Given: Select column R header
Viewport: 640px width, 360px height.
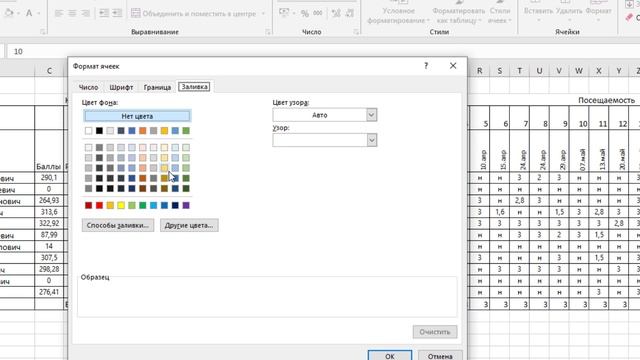Looking at the screenshot, I should click(480, 71).
